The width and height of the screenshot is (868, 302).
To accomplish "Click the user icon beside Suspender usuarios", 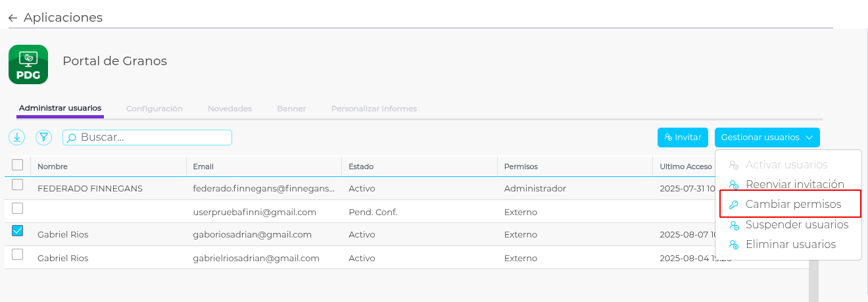I will 734,225.
